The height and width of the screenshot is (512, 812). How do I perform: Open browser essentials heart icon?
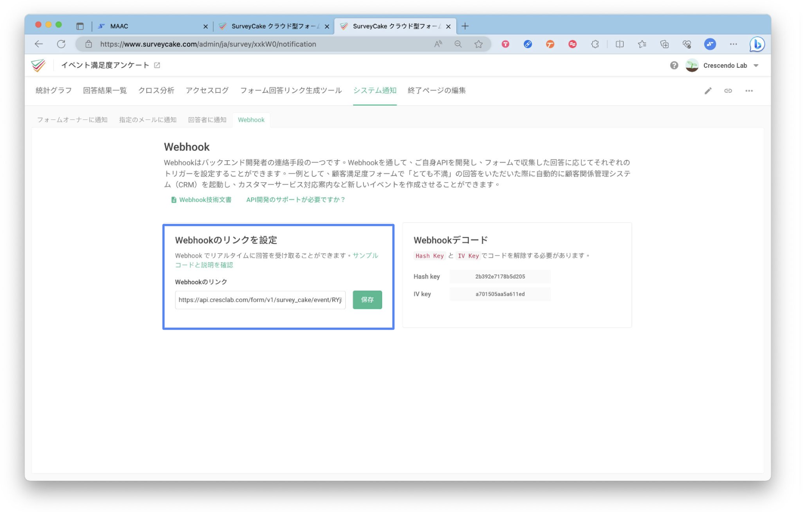(687, 44)
